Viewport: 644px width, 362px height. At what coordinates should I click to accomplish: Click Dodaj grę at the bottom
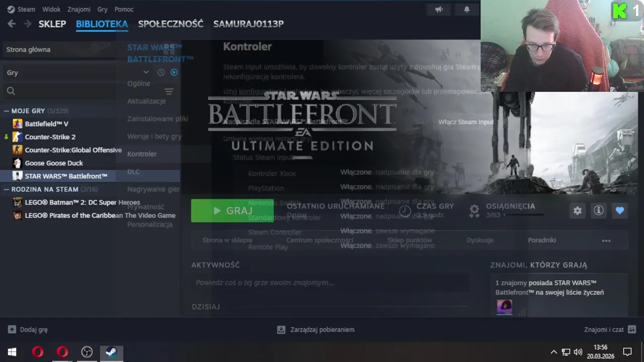click(x=28, y=330)
